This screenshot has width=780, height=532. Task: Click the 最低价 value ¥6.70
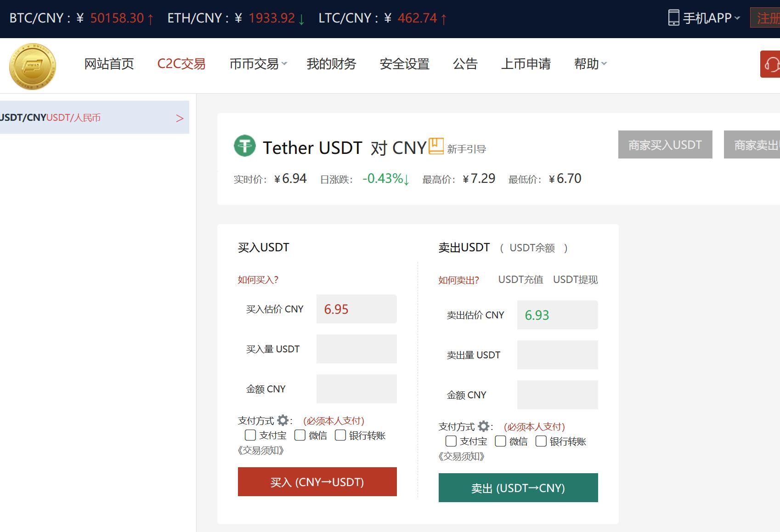[x=565, y=178]
